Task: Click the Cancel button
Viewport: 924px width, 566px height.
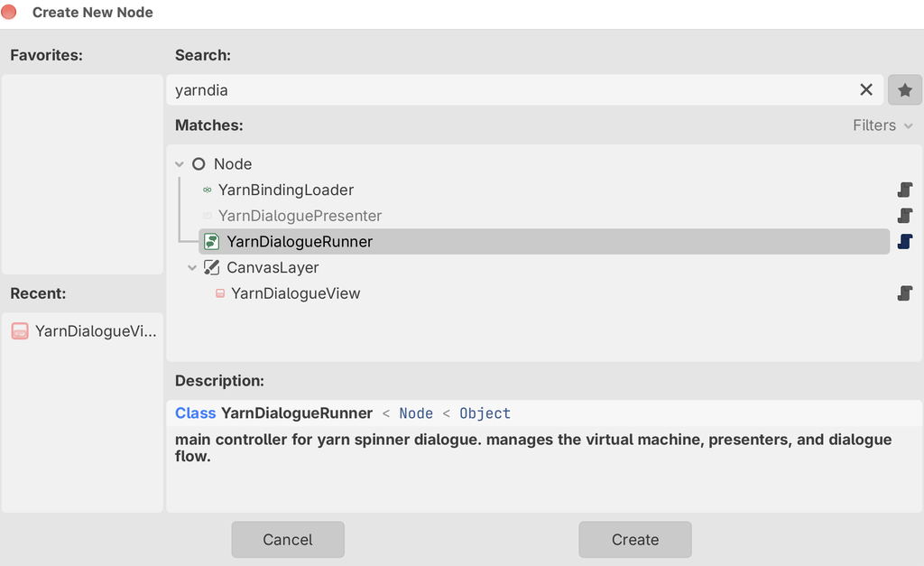Action: pyautogui.click(x=288, y=540)
